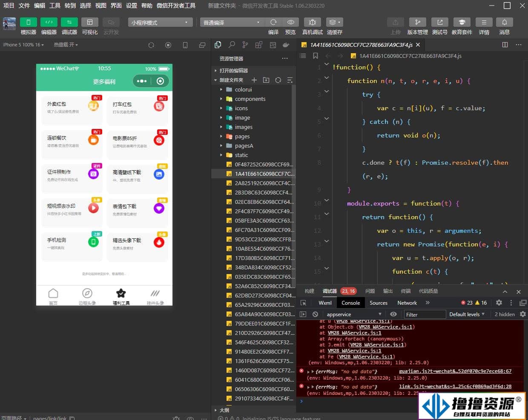Click the 测试号 test account icon
Image resolution: width=528 pixels, height=420 pixels.
coord(440,22)
